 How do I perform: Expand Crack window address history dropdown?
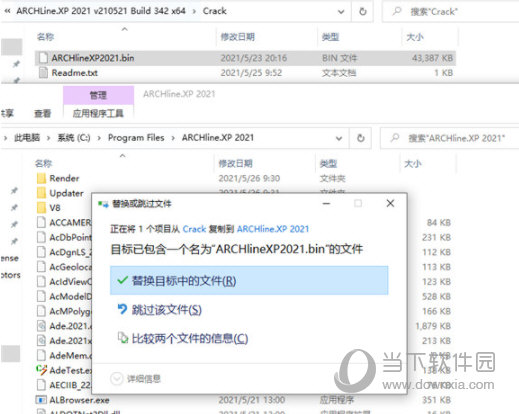tap(341, 12)
